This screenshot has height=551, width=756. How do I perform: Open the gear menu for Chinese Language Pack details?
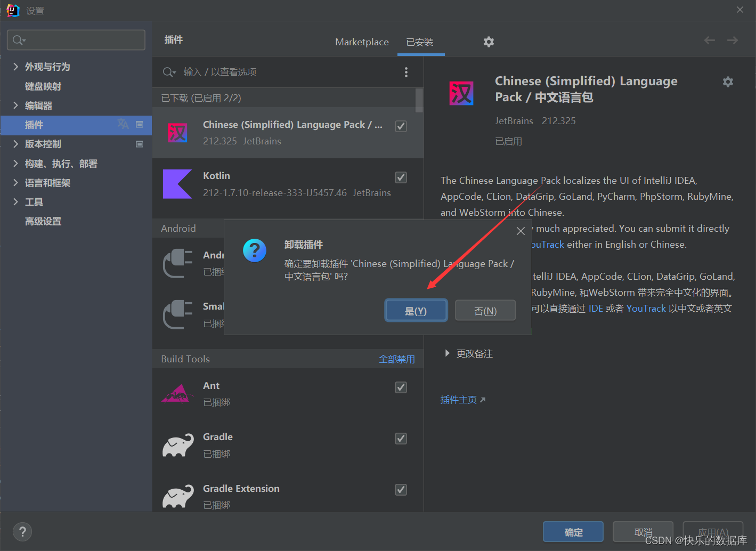(x=728, y=82)
